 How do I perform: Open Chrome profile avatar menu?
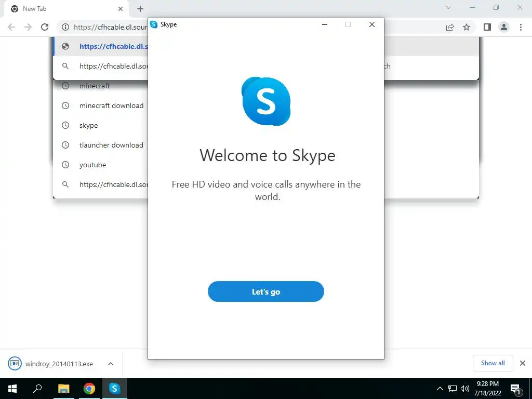tap(504, 27)
